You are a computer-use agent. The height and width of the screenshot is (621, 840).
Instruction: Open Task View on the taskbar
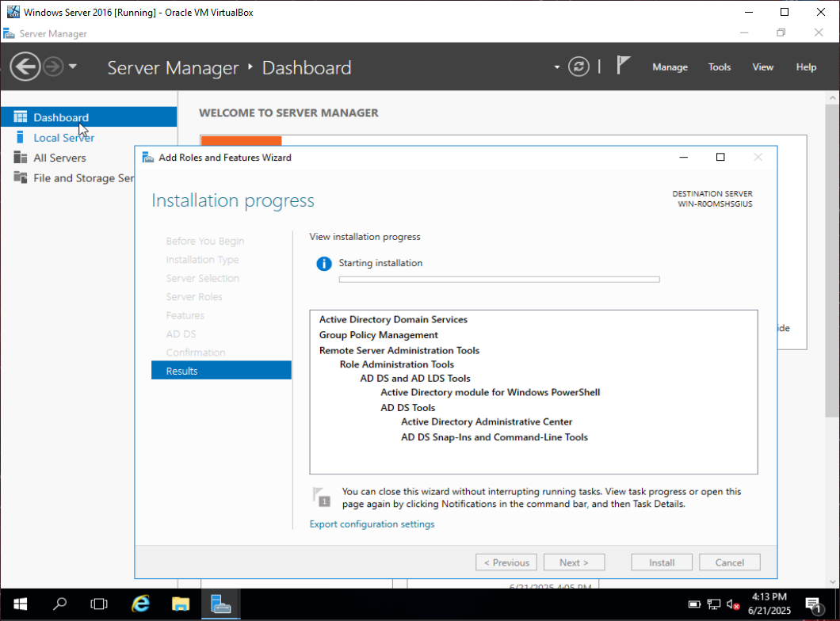(x=99, y=604)
